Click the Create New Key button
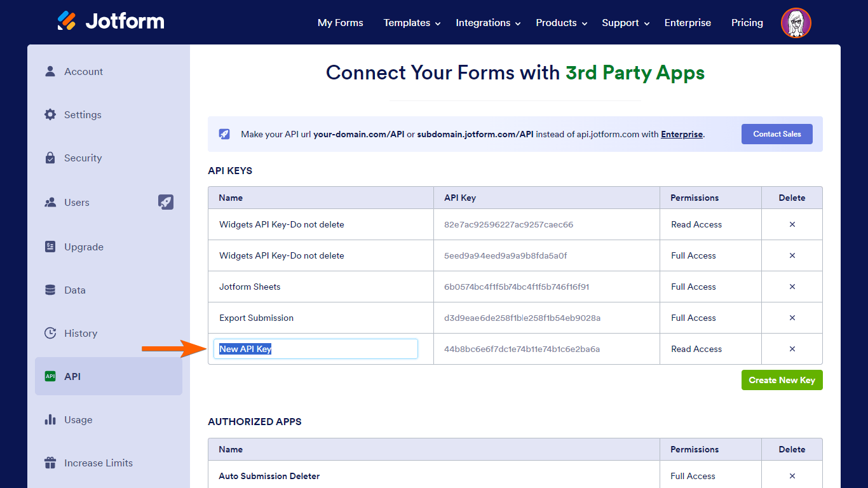This screenshot has height=488, width=868. tap(782, 380)
